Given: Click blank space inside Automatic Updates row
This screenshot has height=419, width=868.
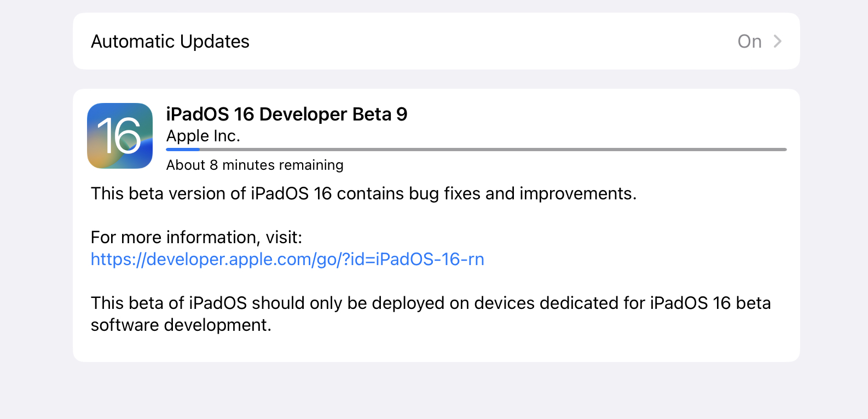Looking at the screenshot, I should coord(493,42).
